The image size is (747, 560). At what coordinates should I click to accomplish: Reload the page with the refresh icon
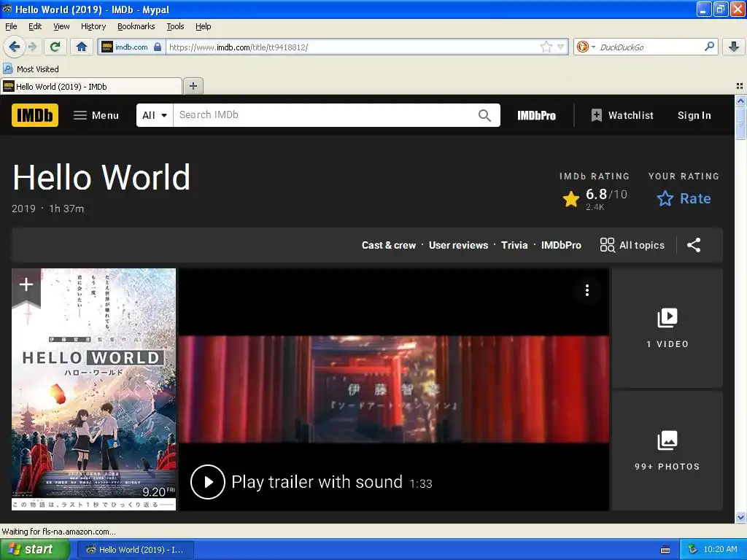coord(55,47)
